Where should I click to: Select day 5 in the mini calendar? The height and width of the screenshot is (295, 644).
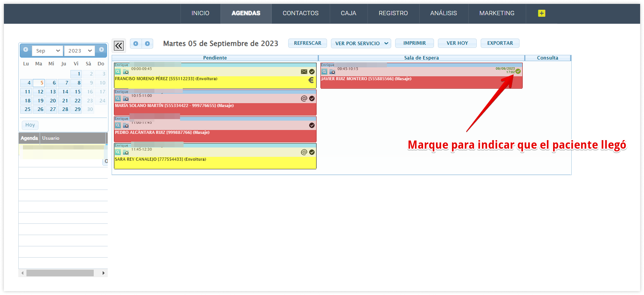[x=38, y=83]
